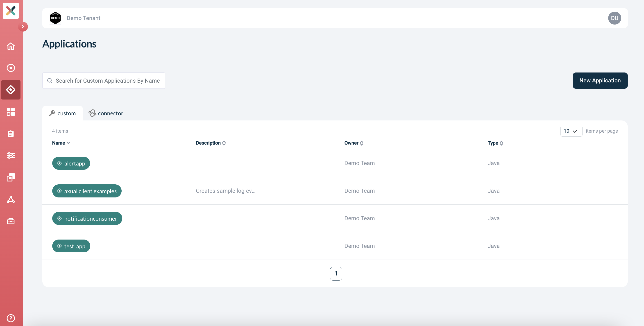This screenshot has height=326, width=644.
Task: Focus the Search for Custom Applications field
Action: click(x=104, y=81)
